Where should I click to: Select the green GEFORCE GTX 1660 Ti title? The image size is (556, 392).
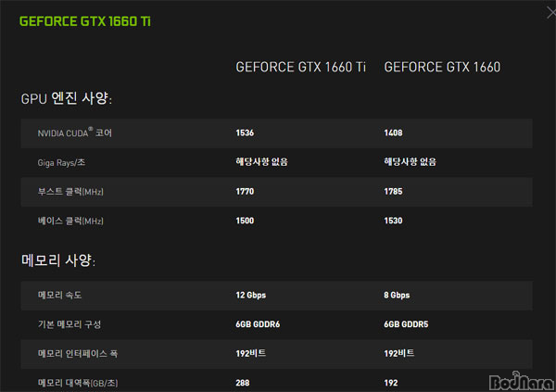[x=85, y=21]
